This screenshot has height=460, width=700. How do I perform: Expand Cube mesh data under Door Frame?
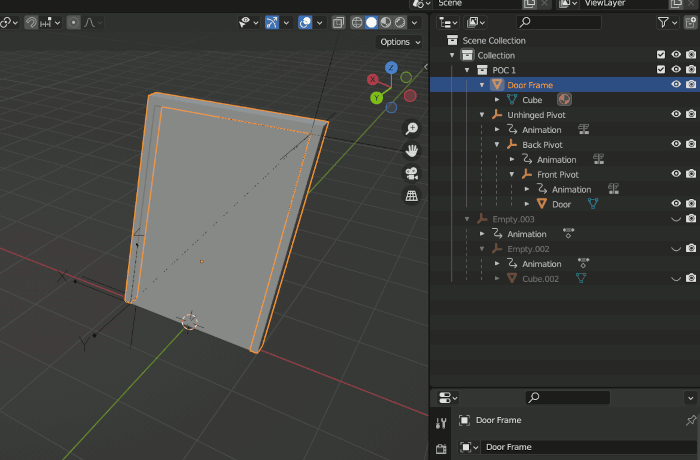[x=497, y=100]
